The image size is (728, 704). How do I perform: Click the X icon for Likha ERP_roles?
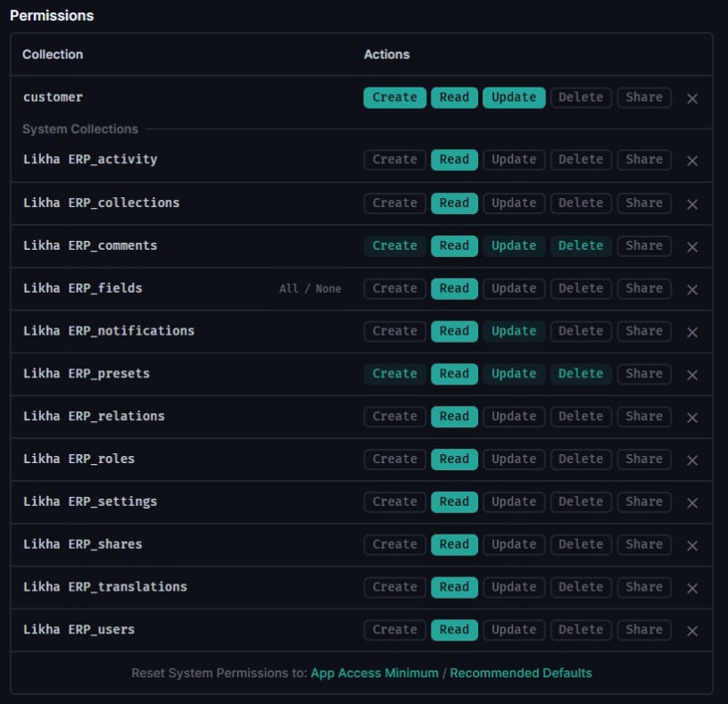[692, 460]
